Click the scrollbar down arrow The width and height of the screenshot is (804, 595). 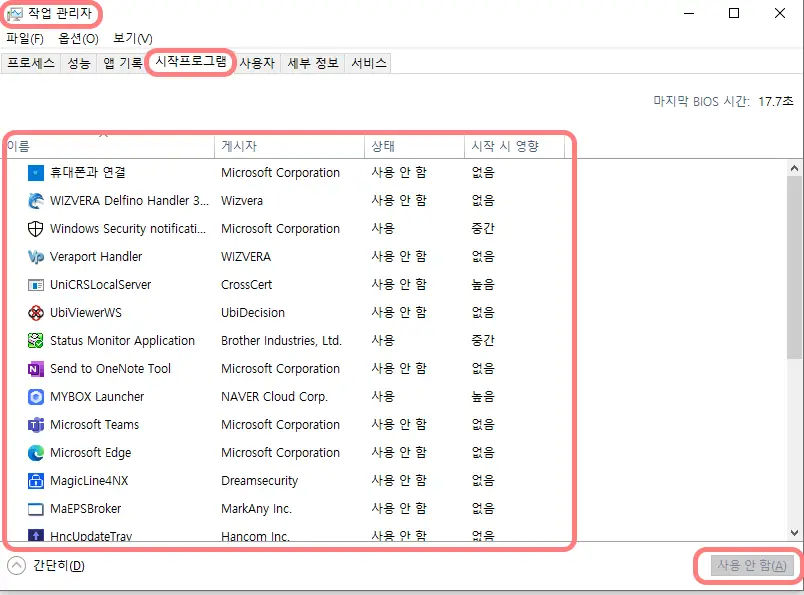coord(794,533)
